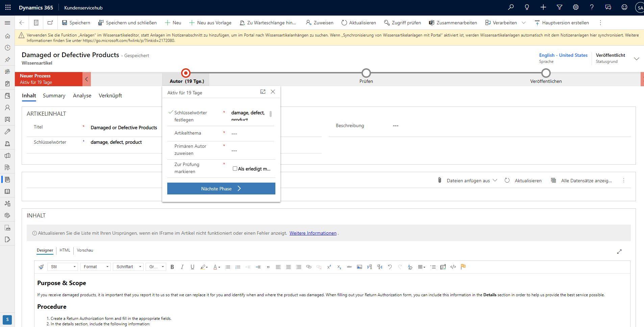
Task: Toggle the site map hamburger menu
Action: point(7,23)
